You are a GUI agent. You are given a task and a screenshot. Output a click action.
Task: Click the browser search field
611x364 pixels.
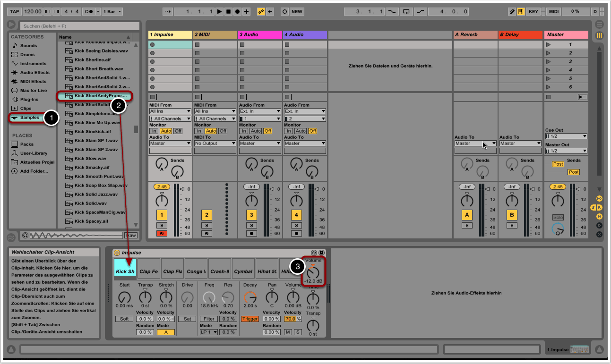79,26
